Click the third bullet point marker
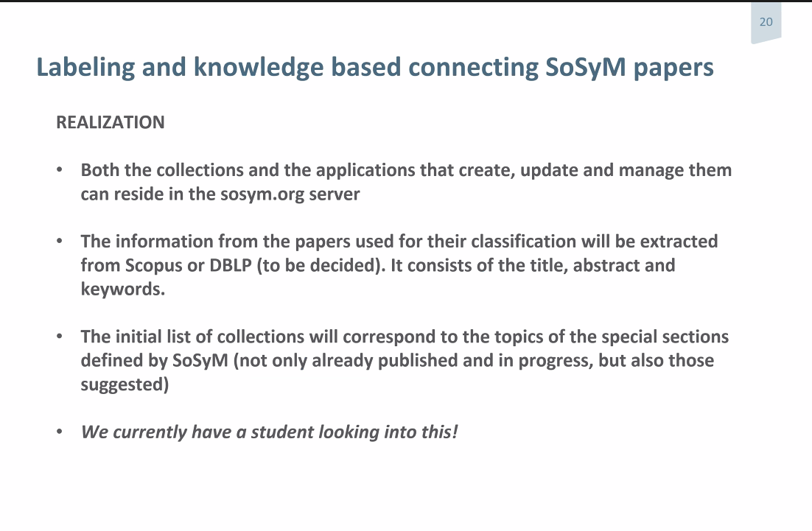Image resolution: width=812 pixels, height=531 pixels. click(x=60, y=337)
